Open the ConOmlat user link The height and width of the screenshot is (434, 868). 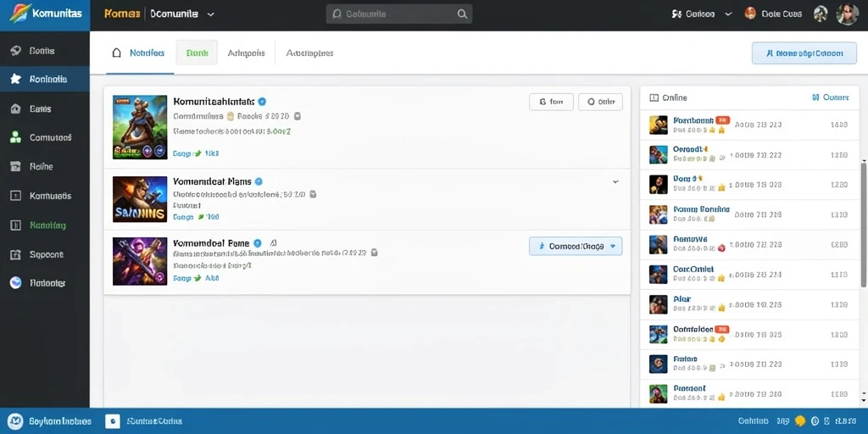(x=693, y=269)
